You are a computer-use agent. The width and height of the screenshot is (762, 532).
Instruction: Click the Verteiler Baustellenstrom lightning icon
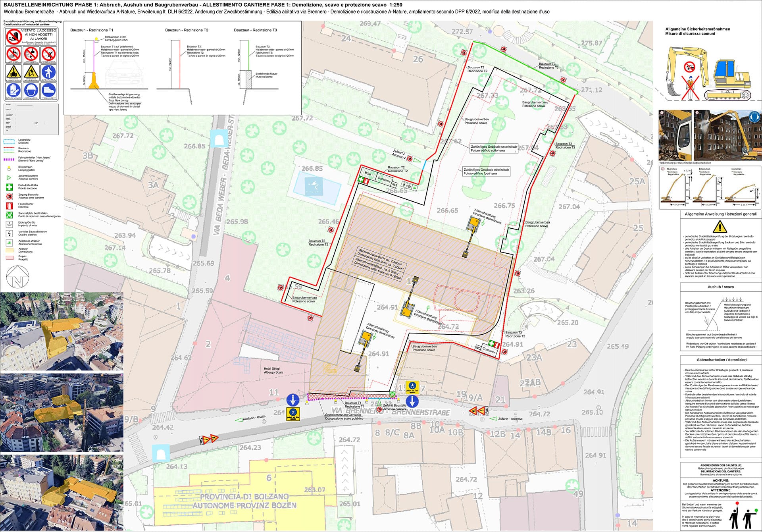pyautogui.click(x=9, y=233)
